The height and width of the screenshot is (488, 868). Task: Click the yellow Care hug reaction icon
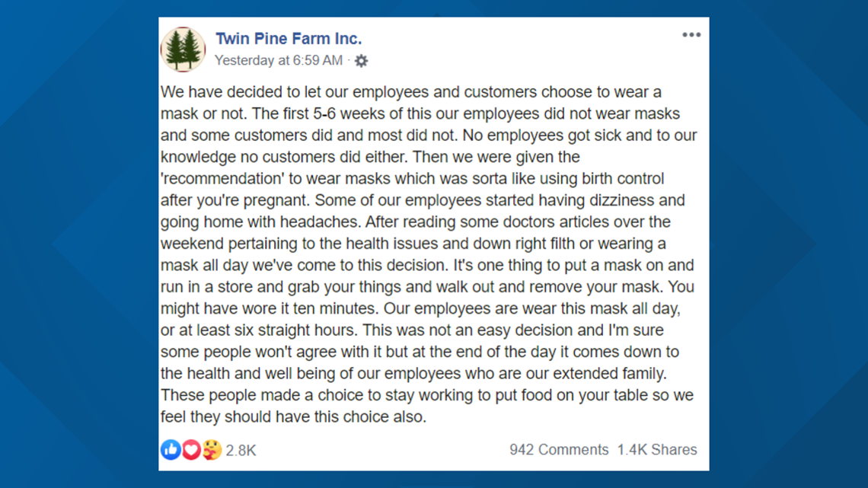tap(212, 450)
